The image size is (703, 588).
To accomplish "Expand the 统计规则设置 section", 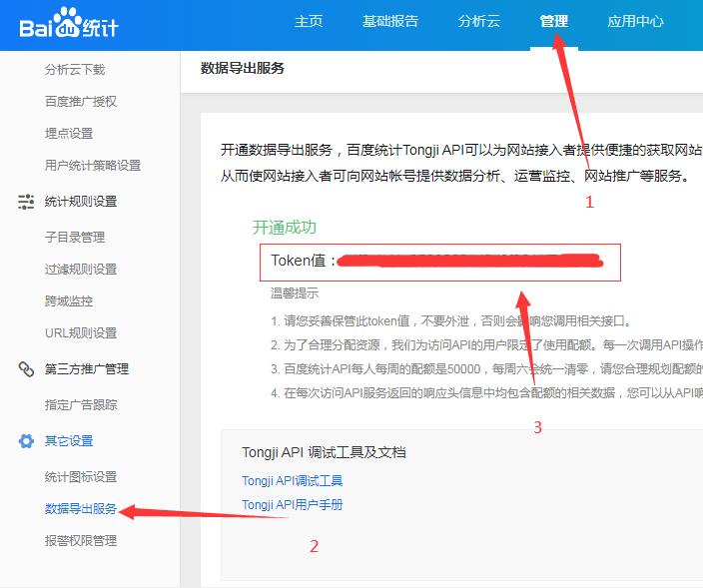I will tap(81, 202).
